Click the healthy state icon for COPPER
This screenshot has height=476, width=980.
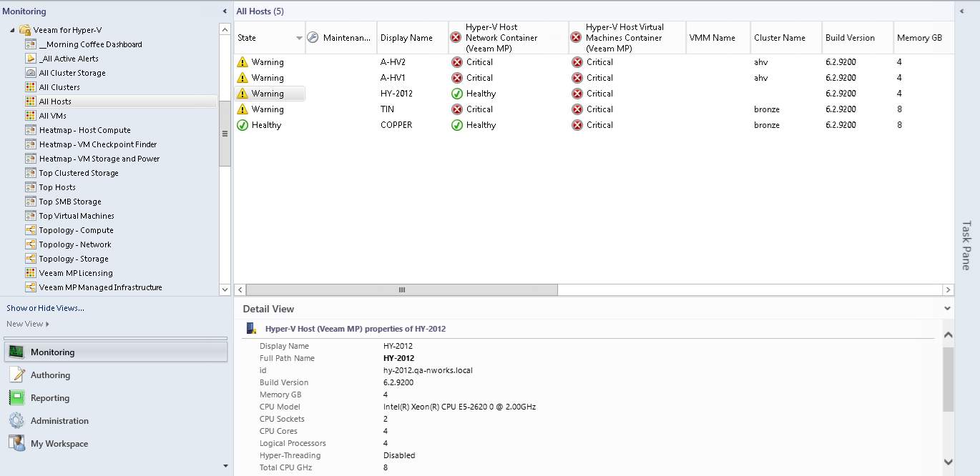pyautogui.click(x=242, y=125)
